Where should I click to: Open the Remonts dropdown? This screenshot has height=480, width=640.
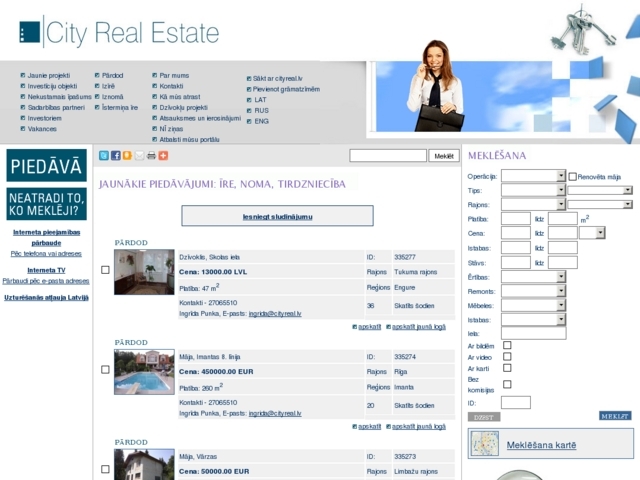[x=533, y=291]
